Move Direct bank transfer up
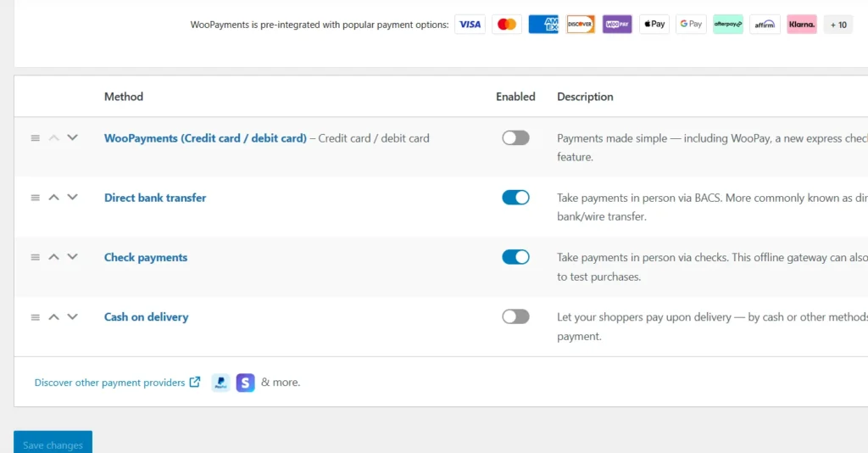The width and height of the screenshot is (868, 453). click(53, 197)
